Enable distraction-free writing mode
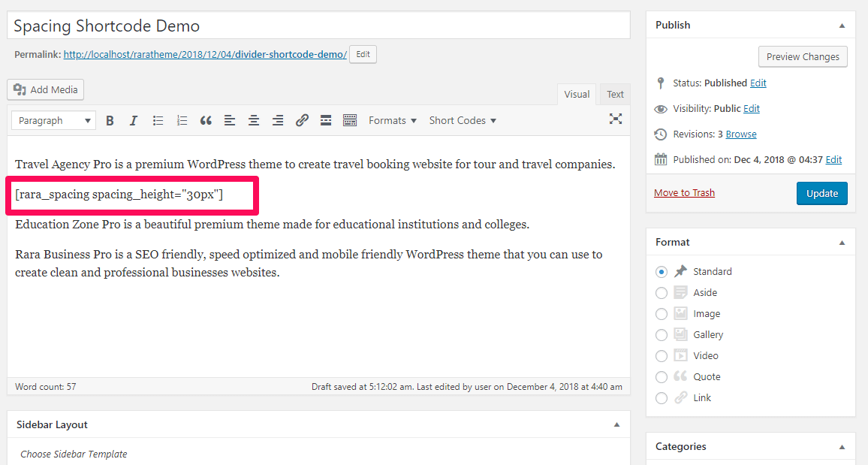Image resolution: width=868 pixels, height=465 pixels. pos(616,119)
